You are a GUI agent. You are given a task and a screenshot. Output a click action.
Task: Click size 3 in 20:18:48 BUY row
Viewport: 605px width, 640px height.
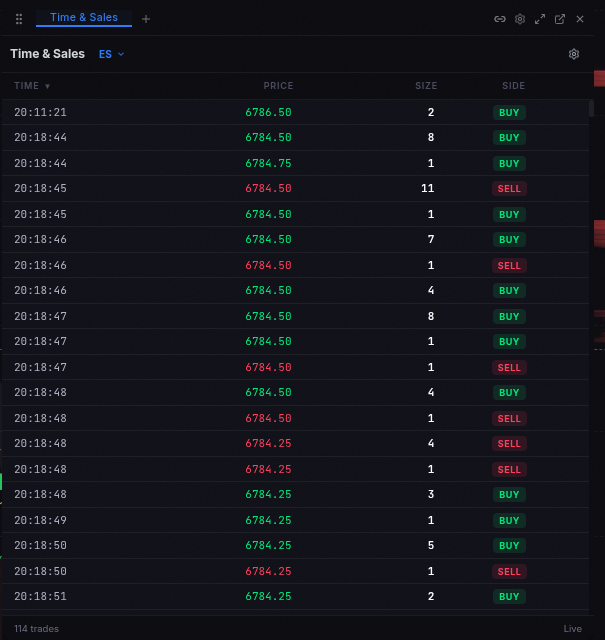pyautogui.click(x=431, y=494)
